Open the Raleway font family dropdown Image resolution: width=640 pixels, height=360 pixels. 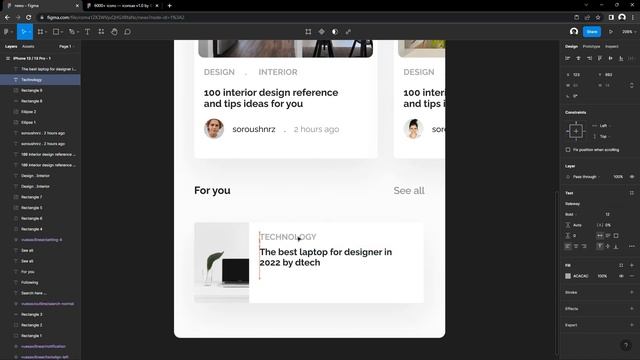click(573, 204)
